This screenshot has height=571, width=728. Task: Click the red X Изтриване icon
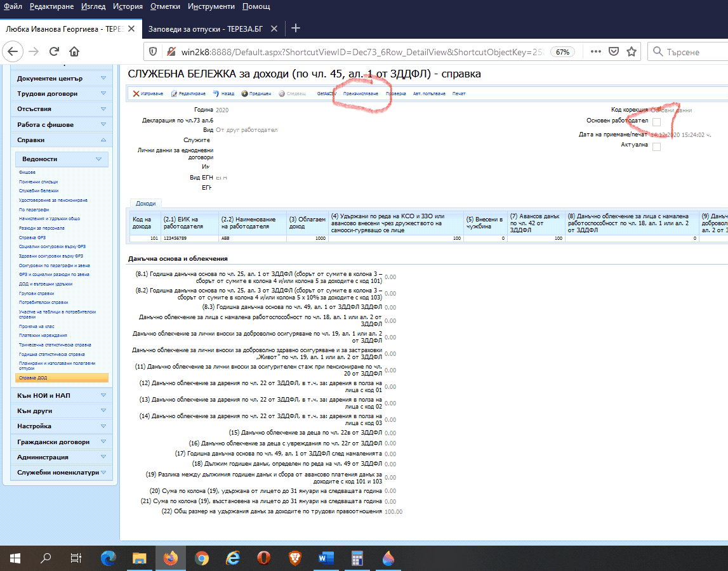(136, 94)
